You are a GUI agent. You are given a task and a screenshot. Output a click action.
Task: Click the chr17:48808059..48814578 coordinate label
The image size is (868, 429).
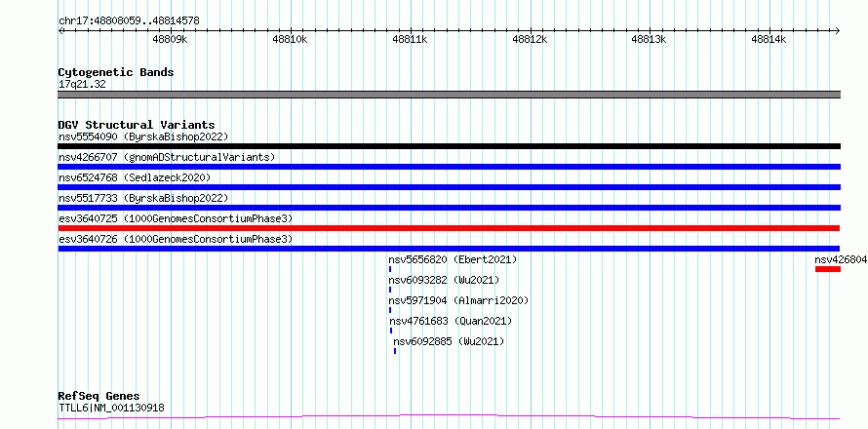click(129, 21)
